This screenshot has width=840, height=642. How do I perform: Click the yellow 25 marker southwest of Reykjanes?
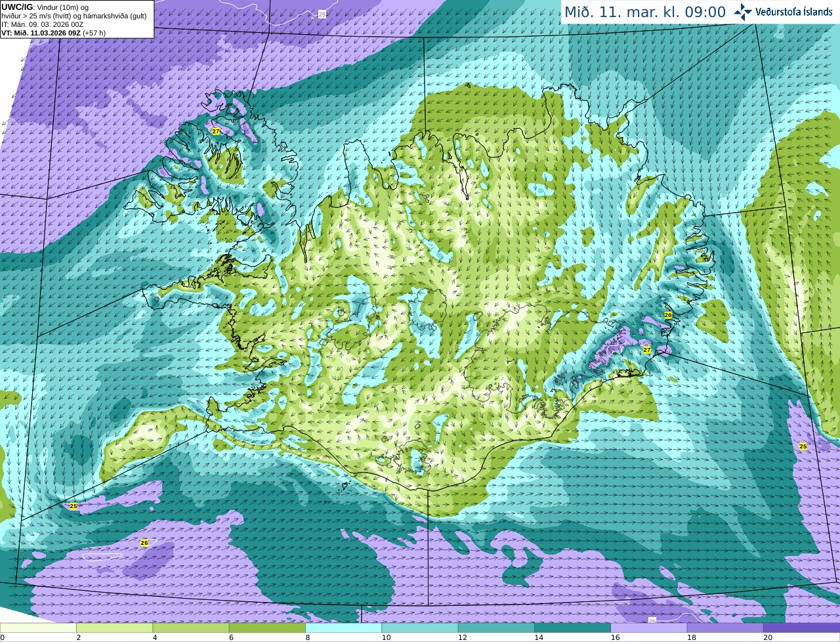tap(73, 506)
